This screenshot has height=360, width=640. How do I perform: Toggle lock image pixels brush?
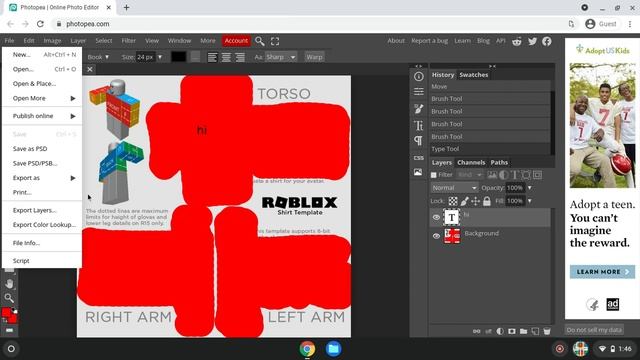(464, 201)
